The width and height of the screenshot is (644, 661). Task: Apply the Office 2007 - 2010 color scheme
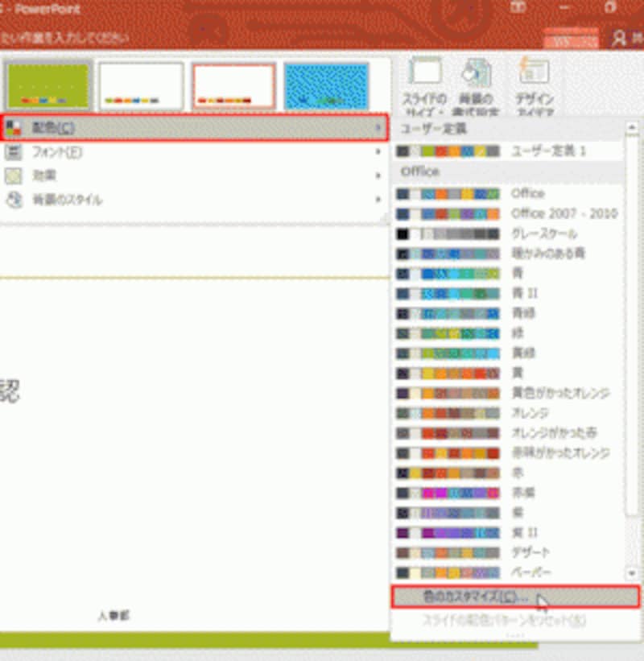pyautogui.click(x=508, y=213)
